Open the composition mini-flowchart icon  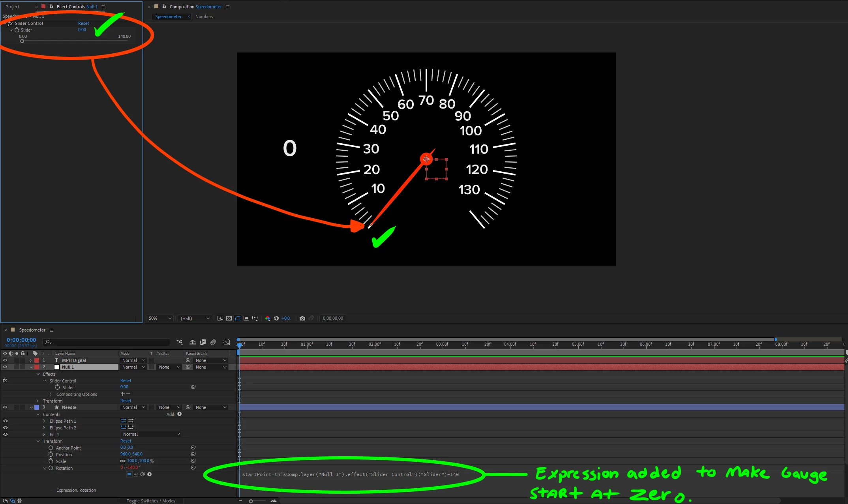[x=179, y=342]
